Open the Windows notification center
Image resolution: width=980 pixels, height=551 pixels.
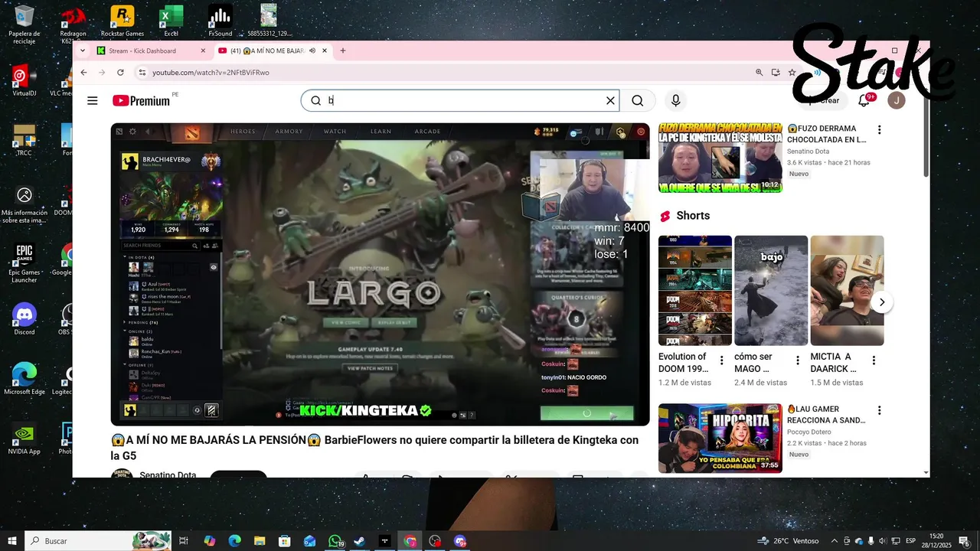click(965, 541)
